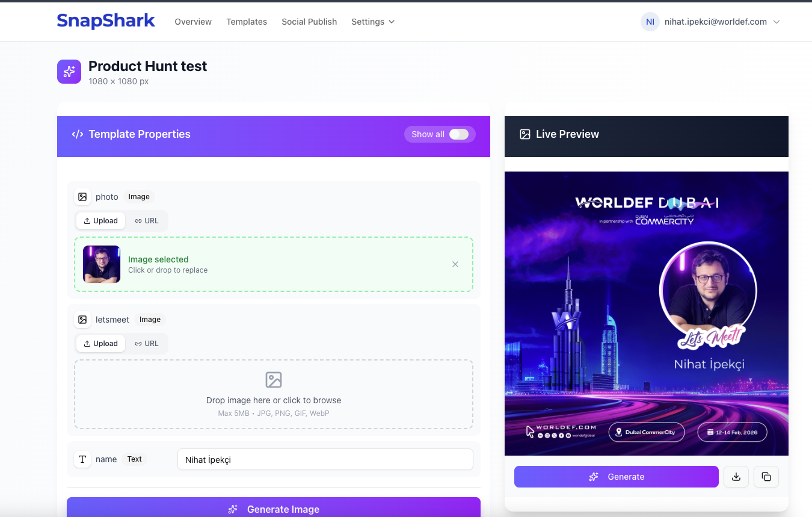Click the Text badge next to name
This screenshot has height=517, width=812.
tap(135, 459)
